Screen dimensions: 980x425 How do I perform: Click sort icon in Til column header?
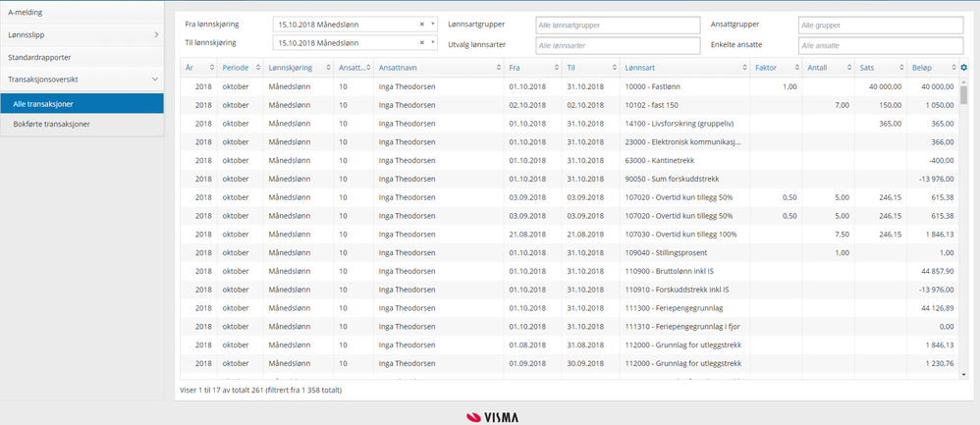click(x=614, y=67)
